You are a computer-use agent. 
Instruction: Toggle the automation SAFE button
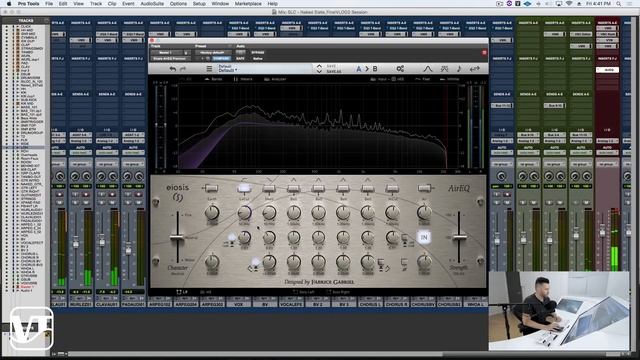tap(240, 58)
